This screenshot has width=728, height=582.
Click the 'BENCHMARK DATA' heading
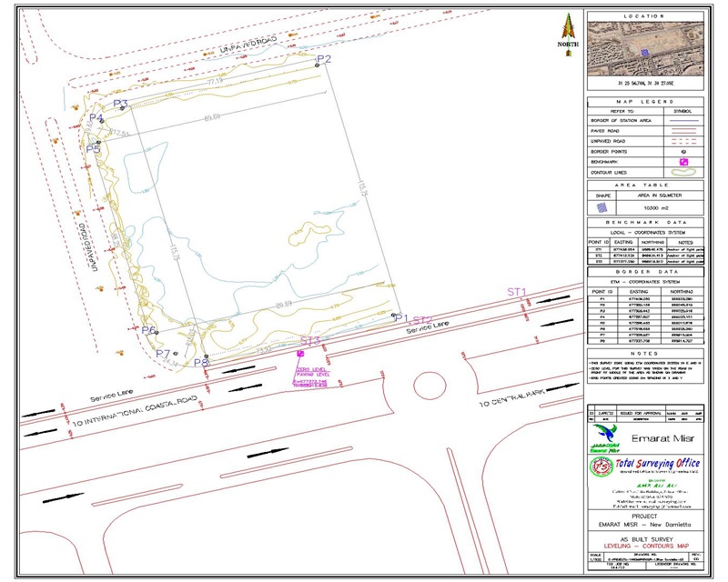click(645, 223)
